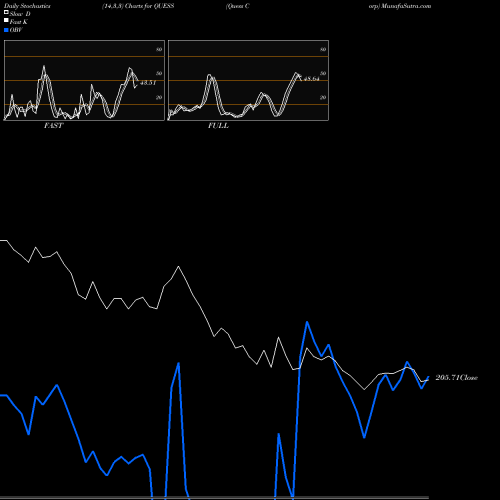
Task: Click the blue OBV legend swatch
Action: [x=6, y=30]
